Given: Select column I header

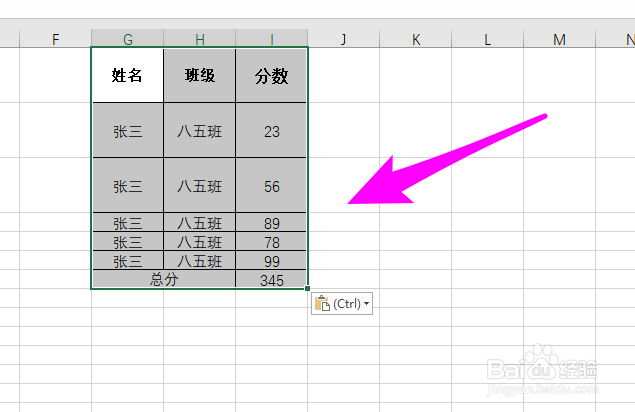Looking at the screenshot, I should click(x=272, y=39).
